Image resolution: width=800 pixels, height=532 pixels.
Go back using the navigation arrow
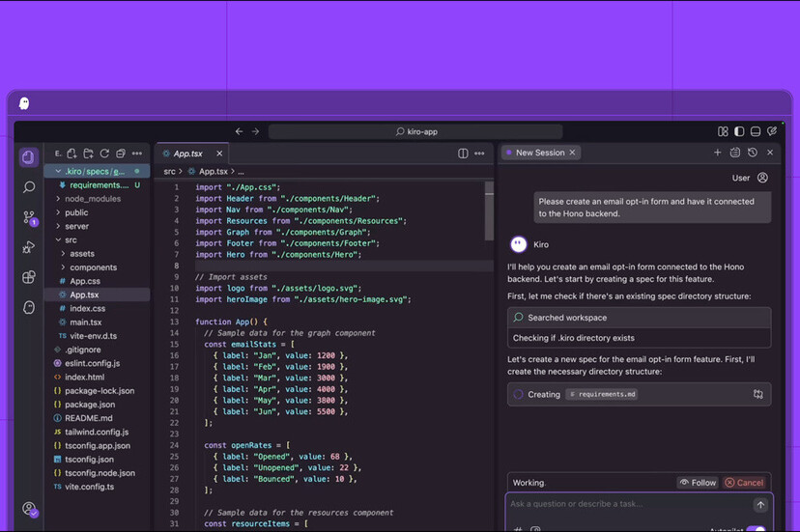[x=239, y=131]
